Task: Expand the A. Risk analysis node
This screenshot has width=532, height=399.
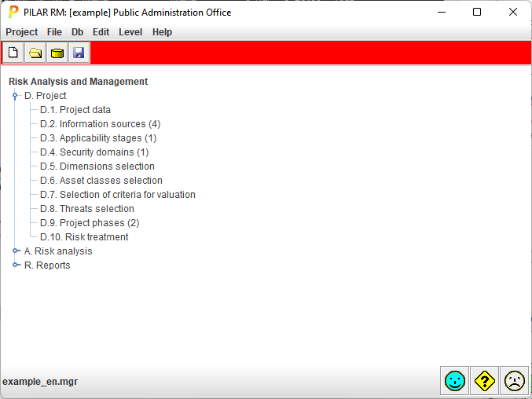Action: [x=15, y=251]
